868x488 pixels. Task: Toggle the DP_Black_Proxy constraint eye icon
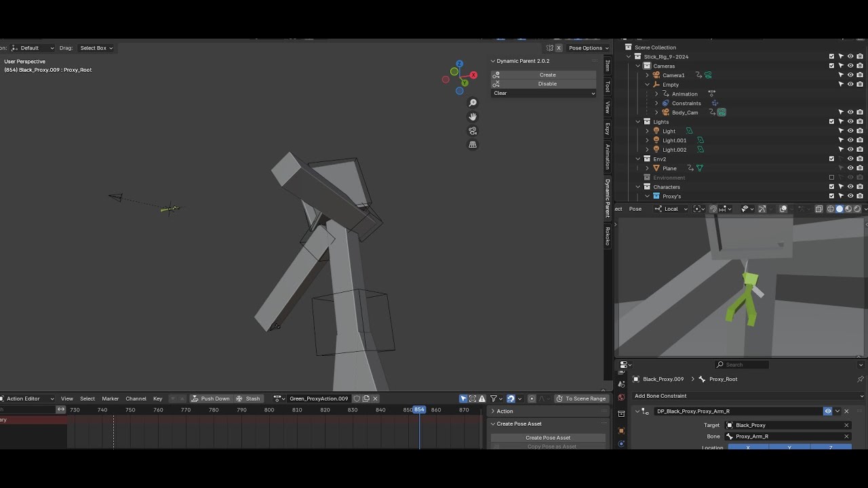coord(827,411)
